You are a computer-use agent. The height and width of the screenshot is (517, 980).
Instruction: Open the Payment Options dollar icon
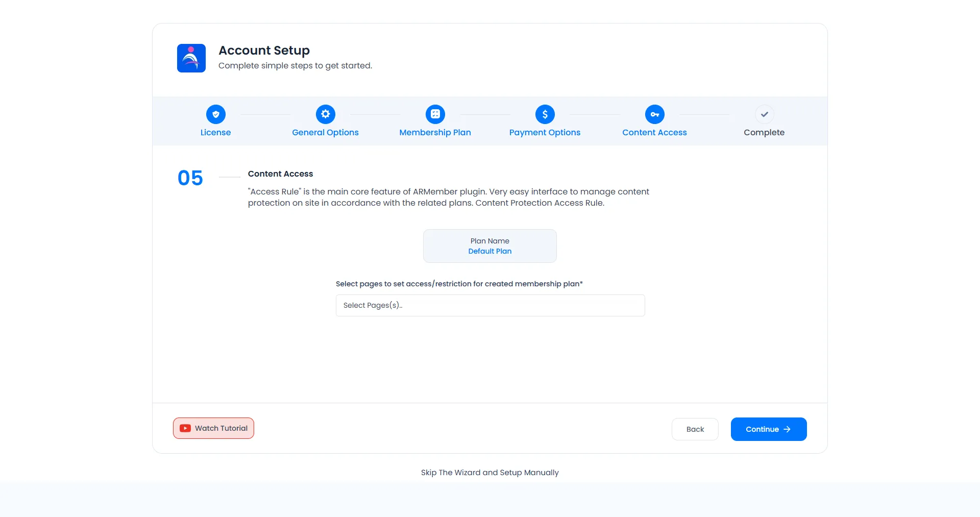coord(545,114)
